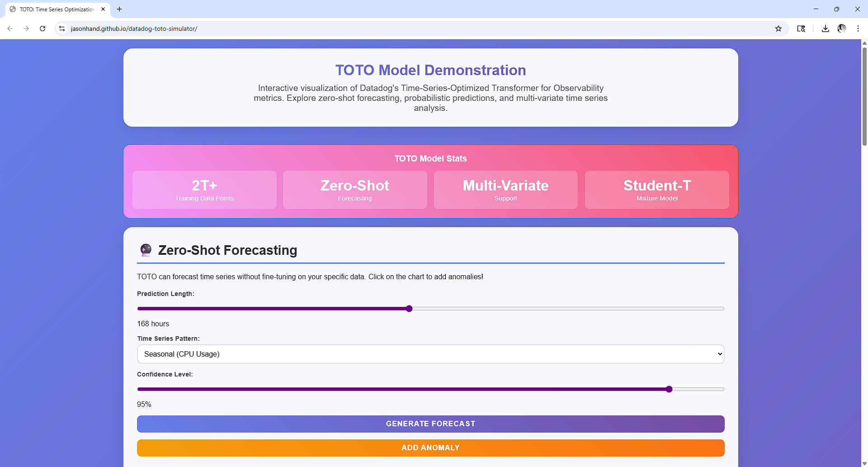Select the TOTO: Time Series Optimization tab
The width and height of the screenshot is (868, 467).
pyautogui.click(x=57, y=9)
